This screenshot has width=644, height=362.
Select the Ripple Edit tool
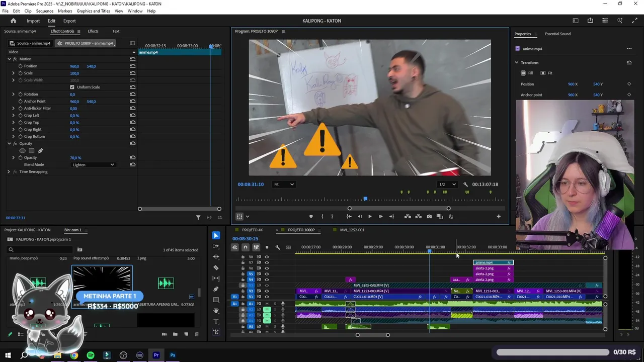[x=216, y=257]
